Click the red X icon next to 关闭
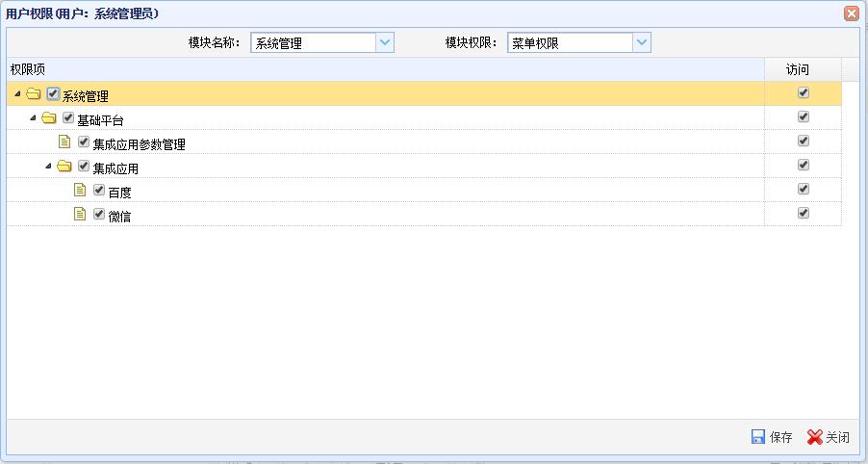The image size is (868, 464). pos(814,437)
